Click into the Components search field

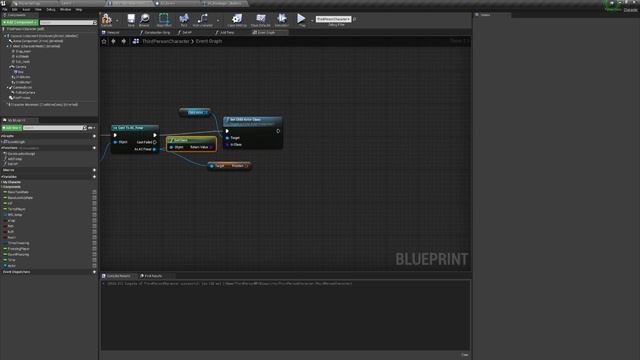point(68,22)
